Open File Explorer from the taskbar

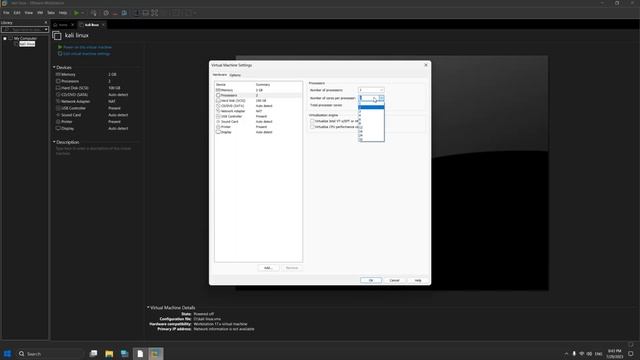(109, 353)
